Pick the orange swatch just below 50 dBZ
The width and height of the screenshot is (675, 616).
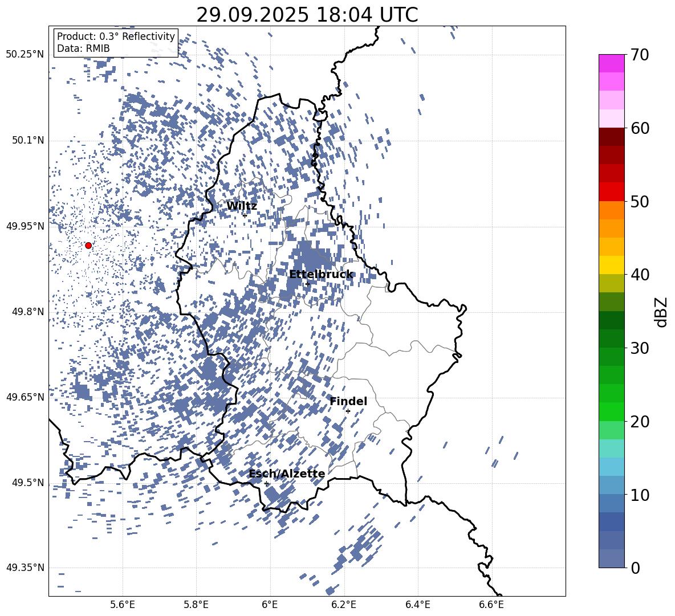[x=611, y=210]
